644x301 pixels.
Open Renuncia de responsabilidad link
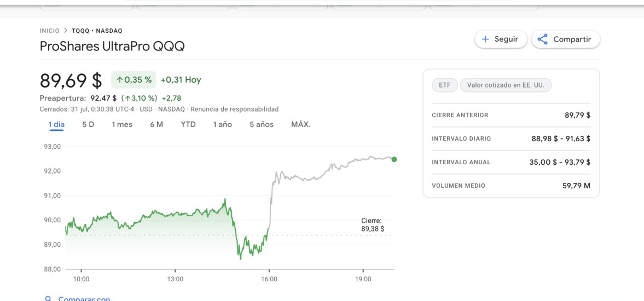click(235, 109)
